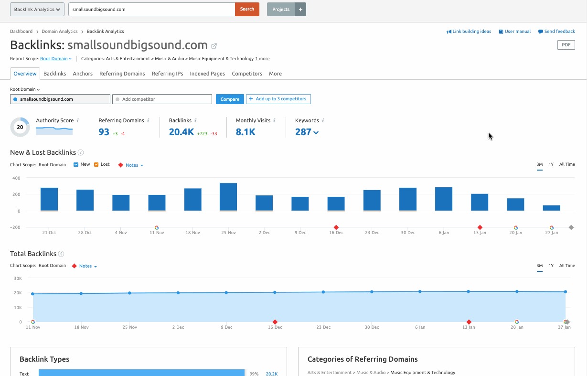Viewport: 588px width, 376px height.
Task: Open the Anchors tab
Action: [83, 74]
